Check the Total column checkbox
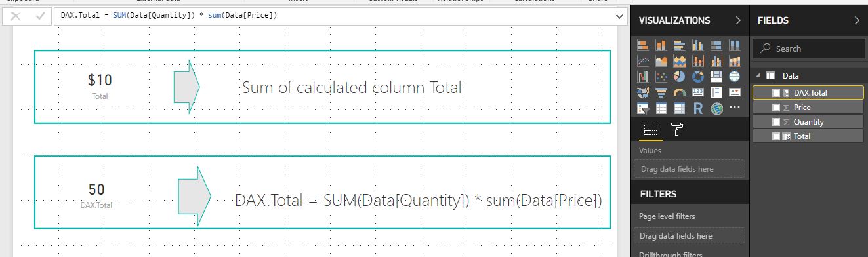 point(776,136)
